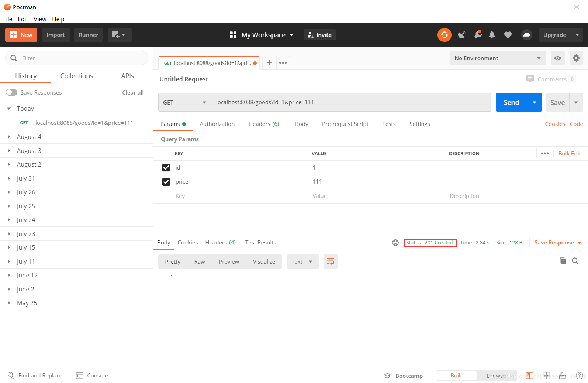
Task: Open tab options three-dot menu
Action: 283,63
